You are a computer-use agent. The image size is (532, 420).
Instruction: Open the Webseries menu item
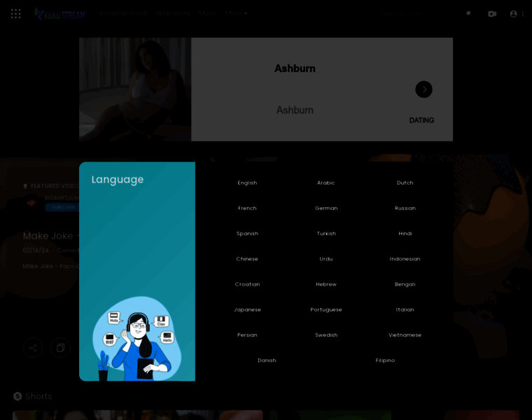173,13
